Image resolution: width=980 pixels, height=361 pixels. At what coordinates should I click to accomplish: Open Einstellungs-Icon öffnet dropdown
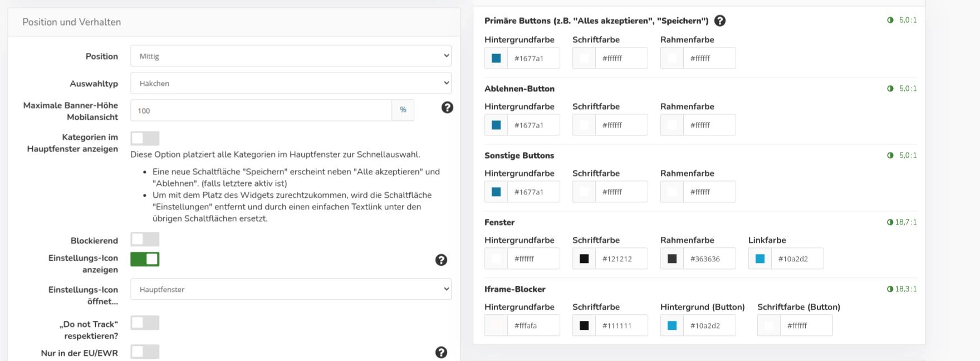(x=291, y=290)
